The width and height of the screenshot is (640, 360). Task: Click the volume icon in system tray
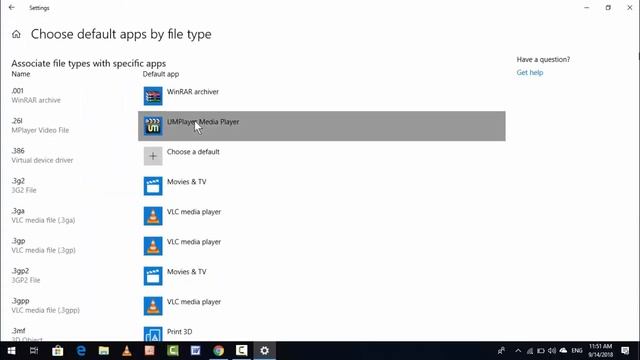552,351
